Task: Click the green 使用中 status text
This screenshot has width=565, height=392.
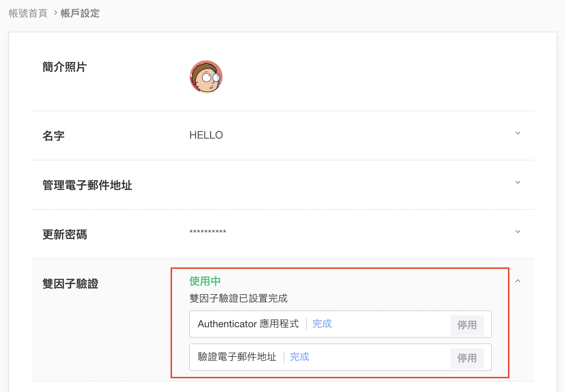Action: [x=205, y=281]
